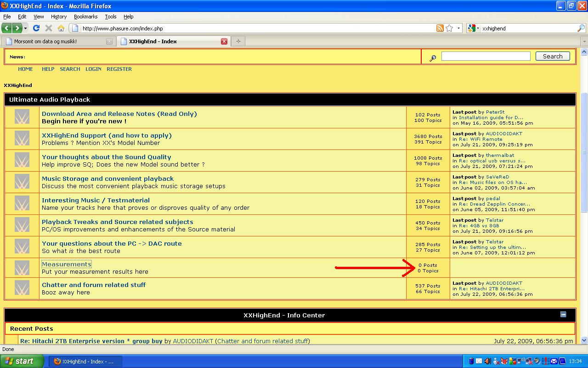Open Chatter and forum related stuff board
This screenshot has height=368, width=588.
[94, 285]
